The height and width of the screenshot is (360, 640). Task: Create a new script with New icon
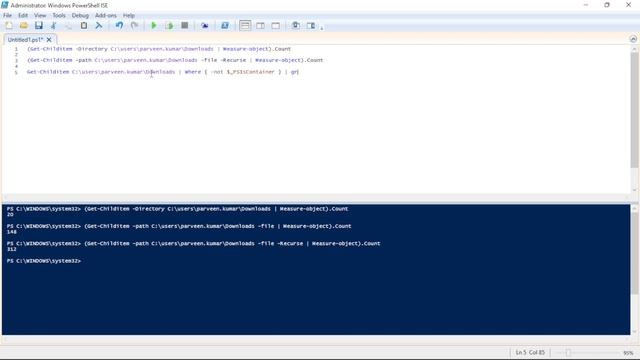point(9,26)
